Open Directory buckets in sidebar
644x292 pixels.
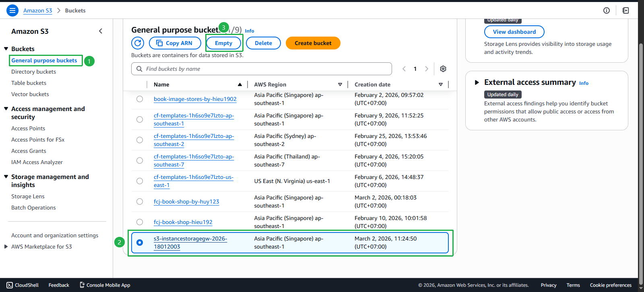tap(34, 72)
